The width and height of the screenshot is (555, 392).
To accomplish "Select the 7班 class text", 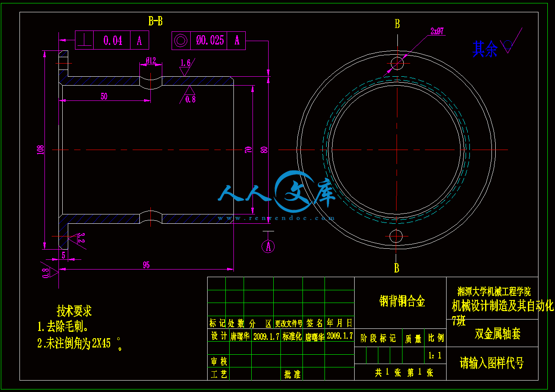I will [458, 321].
